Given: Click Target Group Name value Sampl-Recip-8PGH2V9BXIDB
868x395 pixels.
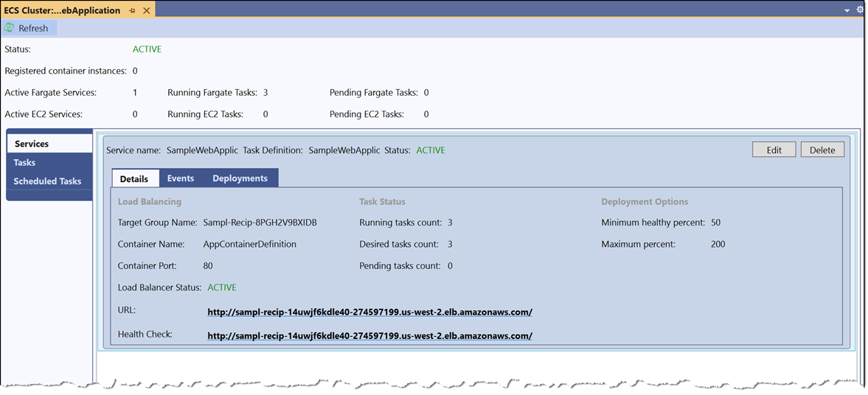Looking at the screenshot, I should click(260, 223).
